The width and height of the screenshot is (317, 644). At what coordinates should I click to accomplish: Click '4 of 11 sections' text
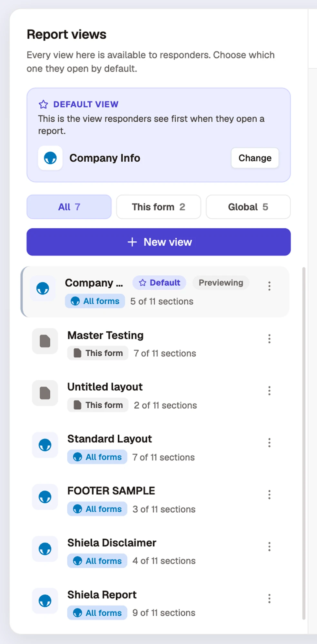[x=164, y=561]
